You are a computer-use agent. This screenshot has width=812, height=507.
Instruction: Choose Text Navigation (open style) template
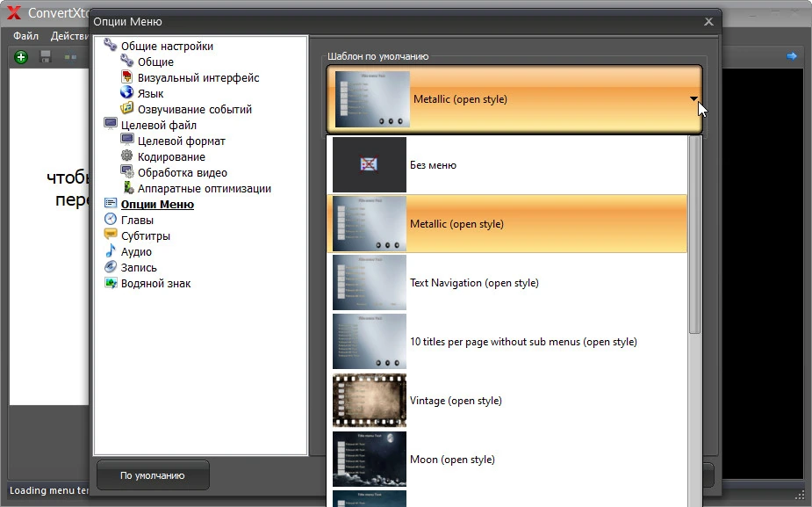point(507,283)
